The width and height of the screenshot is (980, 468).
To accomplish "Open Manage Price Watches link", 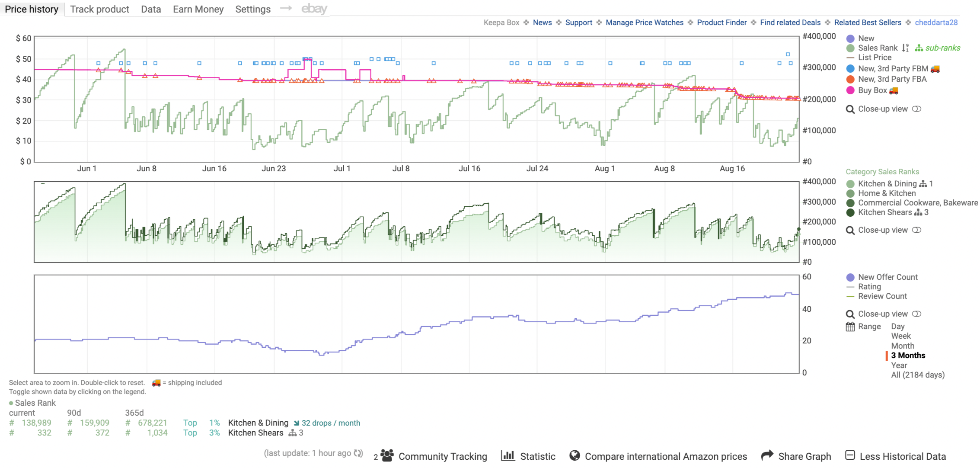I will 644,22.
